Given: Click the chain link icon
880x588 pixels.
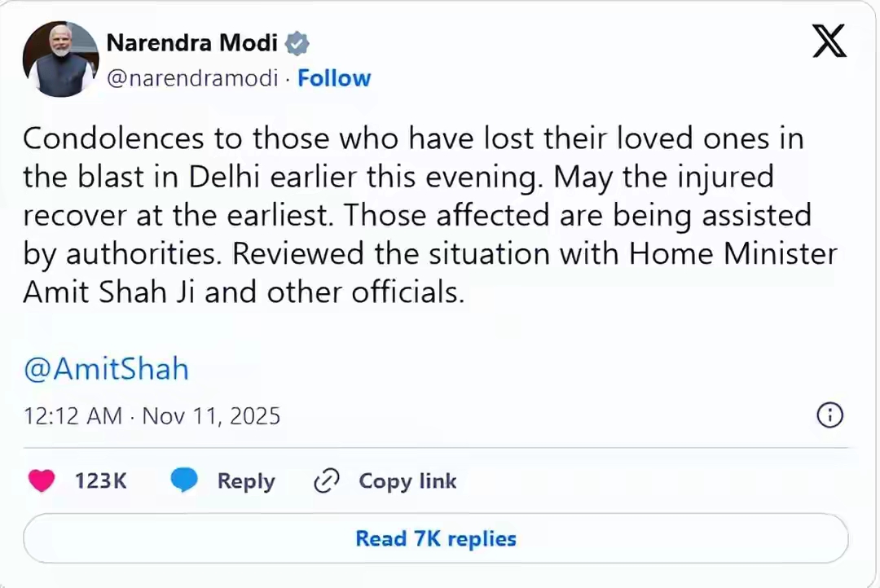Looking at the screenshot, I should [326, 481].
